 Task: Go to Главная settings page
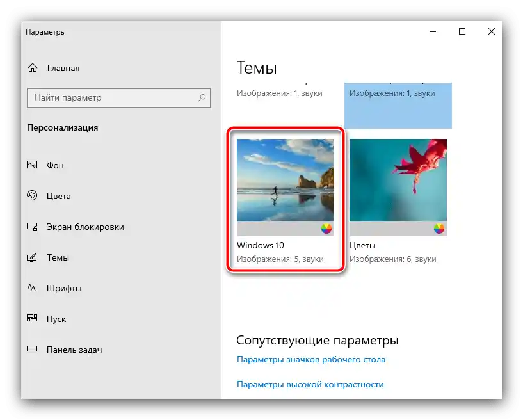pyautogui.click(x=63, y=68)
